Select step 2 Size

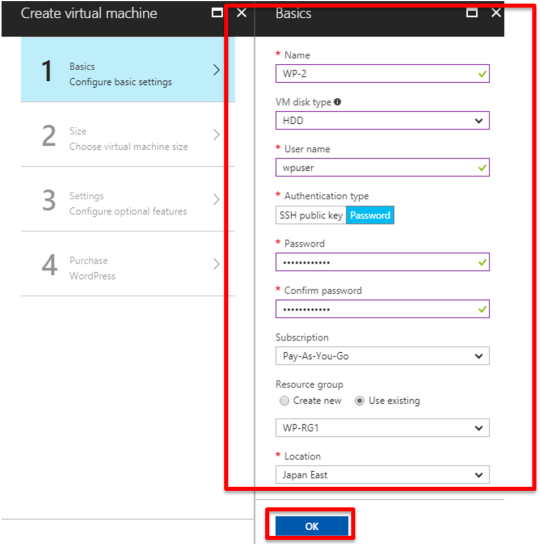tap(128, 135)
